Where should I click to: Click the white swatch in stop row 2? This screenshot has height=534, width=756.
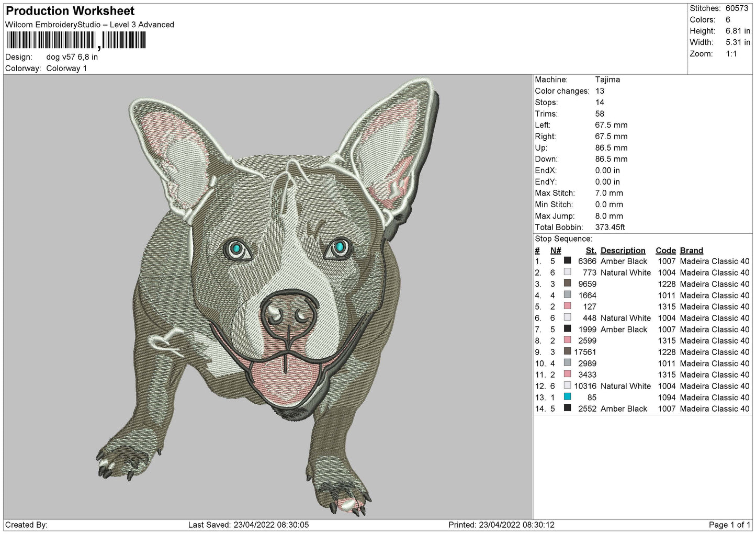[x=567, y=272]
